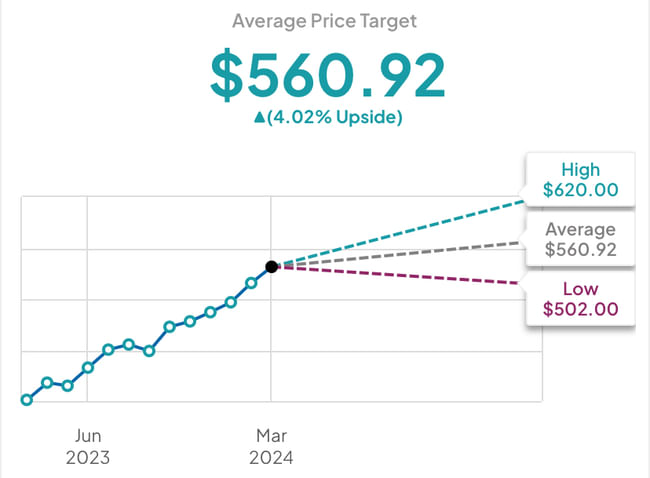Select the Low $502.00 label box
The height and width of the screenshot is (478, 650).
click(x=580, y=300)
